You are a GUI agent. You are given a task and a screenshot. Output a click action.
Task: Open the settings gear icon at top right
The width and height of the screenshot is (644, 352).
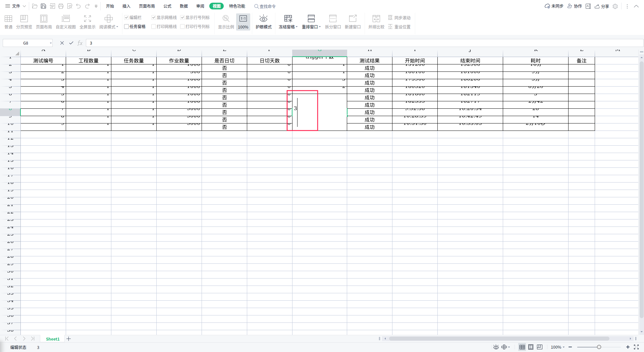(x=615, y=6)
